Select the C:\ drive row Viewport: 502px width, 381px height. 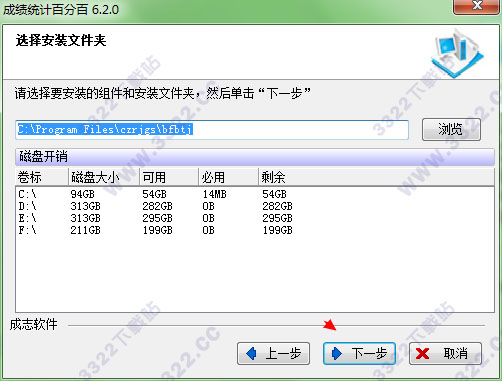[x=255, y=194]
